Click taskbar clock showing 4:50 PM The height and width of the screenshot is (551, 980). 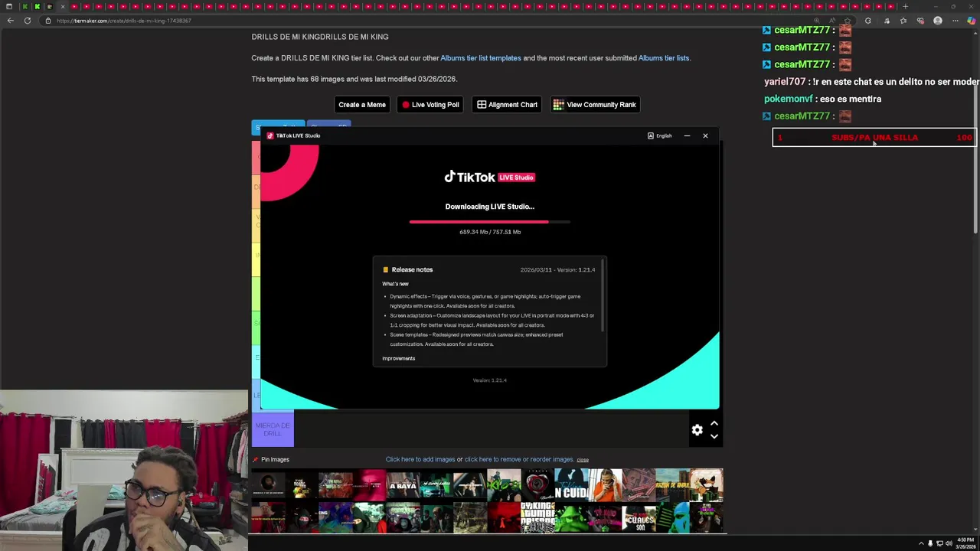pyautogui.click(x=965, y=543)
